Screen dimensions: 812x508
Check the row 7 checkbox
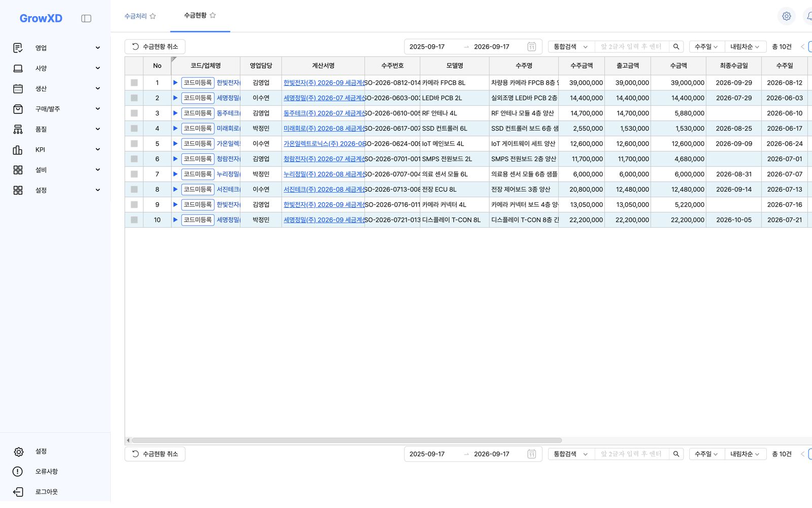click(134, 174)
